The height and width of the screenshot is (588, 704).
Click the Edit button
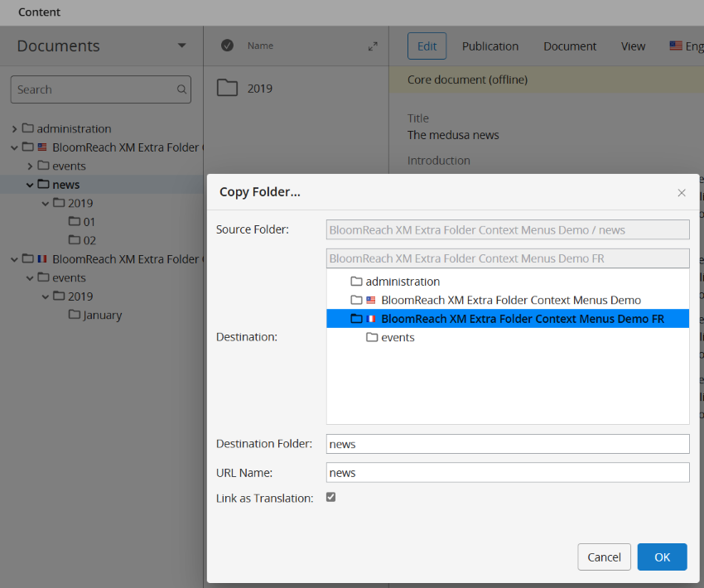[x=427, y=46]
